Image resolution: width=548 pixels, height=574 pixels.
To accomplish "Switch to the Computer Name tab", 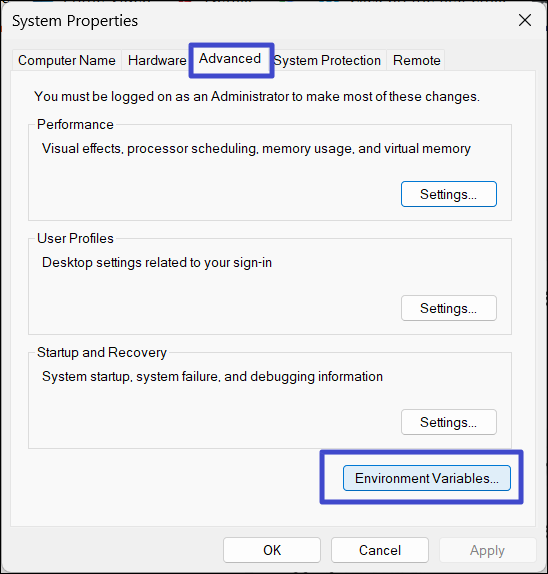I will click(x=67, y=60).
